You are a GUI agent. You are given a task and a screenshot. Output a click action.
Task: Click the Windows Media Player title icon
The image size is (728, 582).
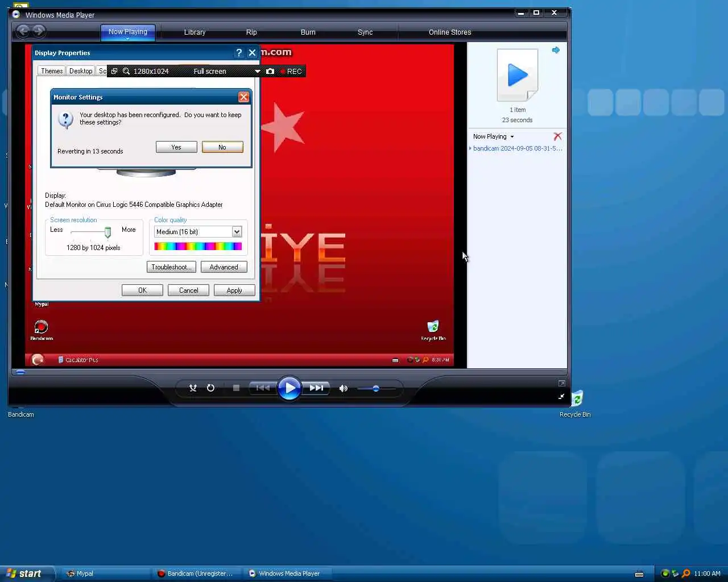16,15
